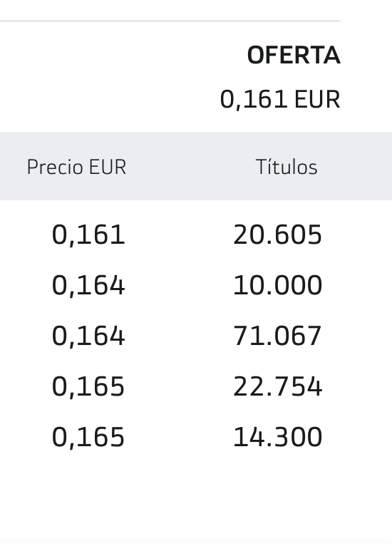Select price 0,161 in first row
Image resolution: width=392 pixels, height=551 pixels.
click(x=88, y=235)
